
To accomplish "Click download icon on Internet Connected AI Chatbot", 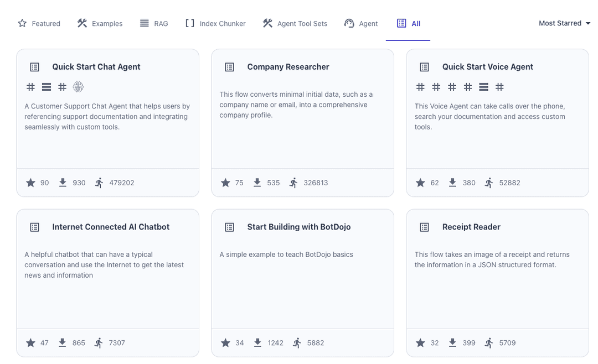I will click(63, 343).
